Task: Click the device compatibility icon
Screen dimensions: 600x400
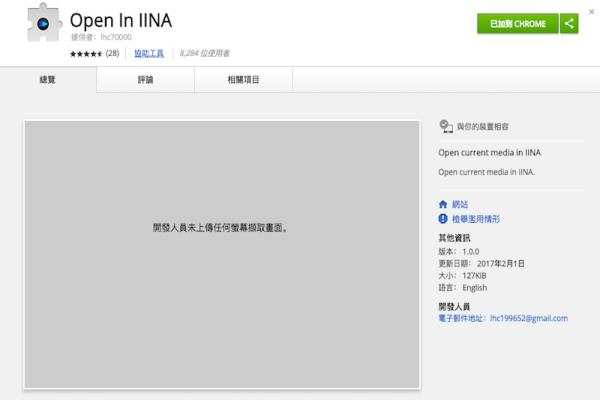Action: tap(446, 126)
